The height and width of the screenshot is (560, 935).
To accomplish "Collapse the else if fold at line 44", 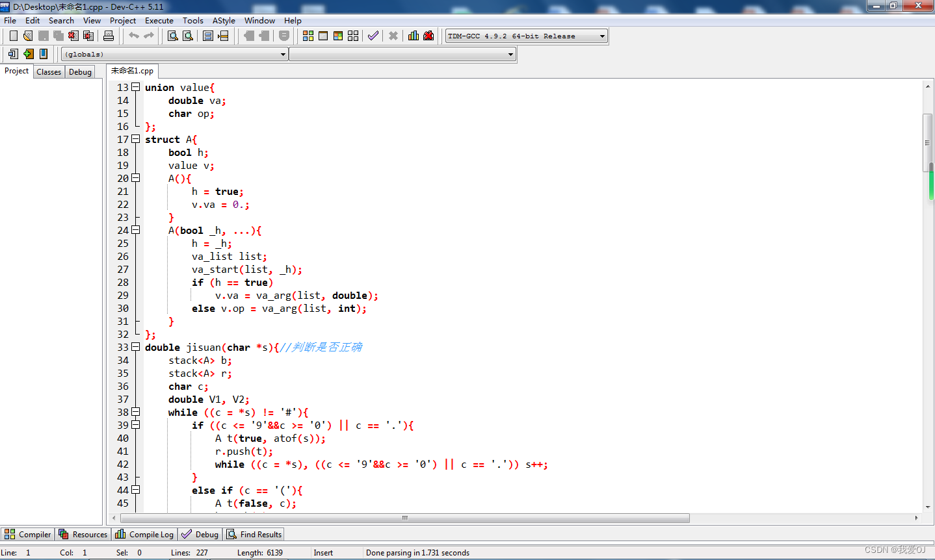I will (x=135, y=490).
